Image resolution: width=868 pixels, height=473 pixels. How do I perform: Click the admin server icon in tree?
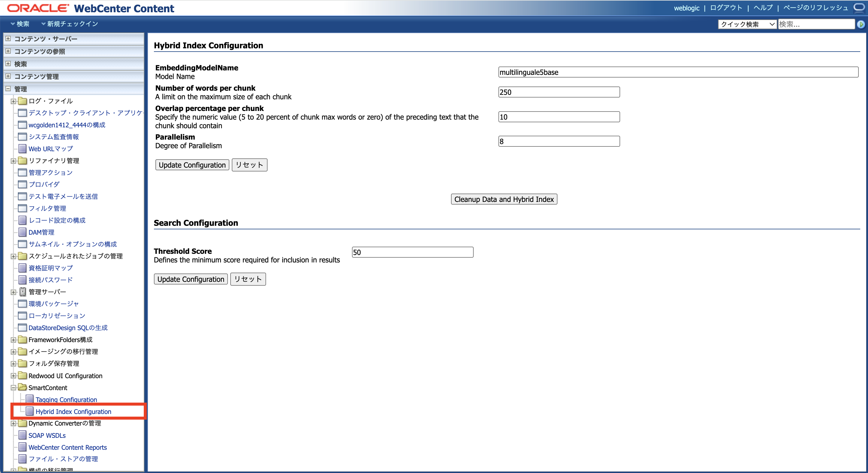[22, 292]
